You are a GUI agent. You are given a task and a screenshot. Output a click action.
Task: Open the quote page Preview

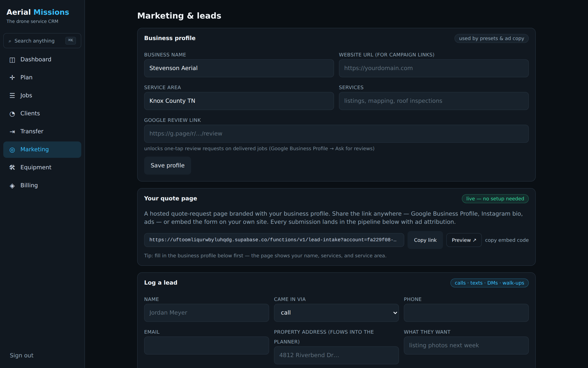[464, 240]
